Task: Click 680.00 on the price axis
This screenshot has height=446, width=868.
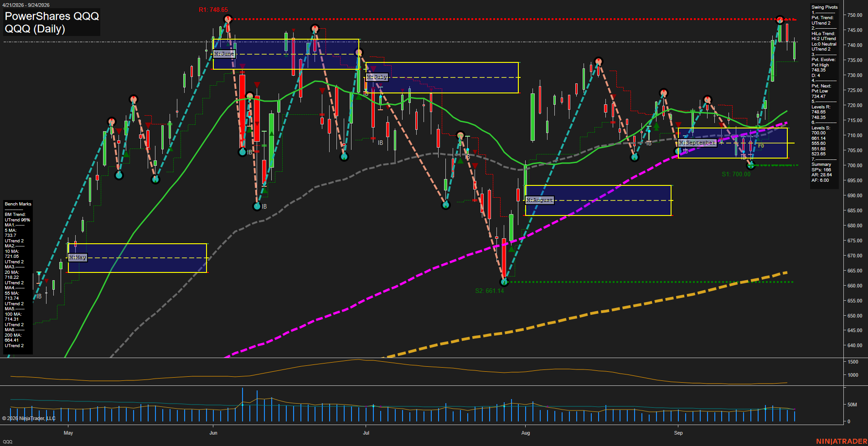Action: pyautogui.click(x=855, y=226)
